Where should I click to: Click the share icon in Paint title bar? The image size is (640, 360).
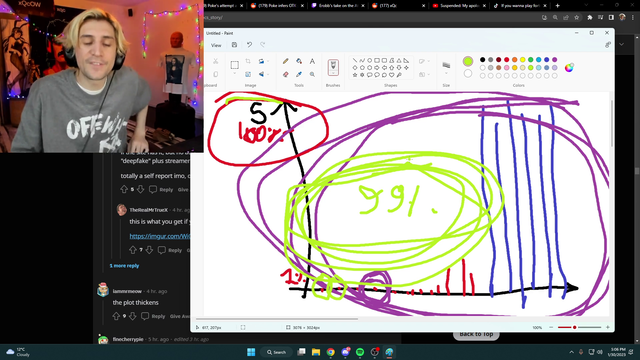click(608, 45)
